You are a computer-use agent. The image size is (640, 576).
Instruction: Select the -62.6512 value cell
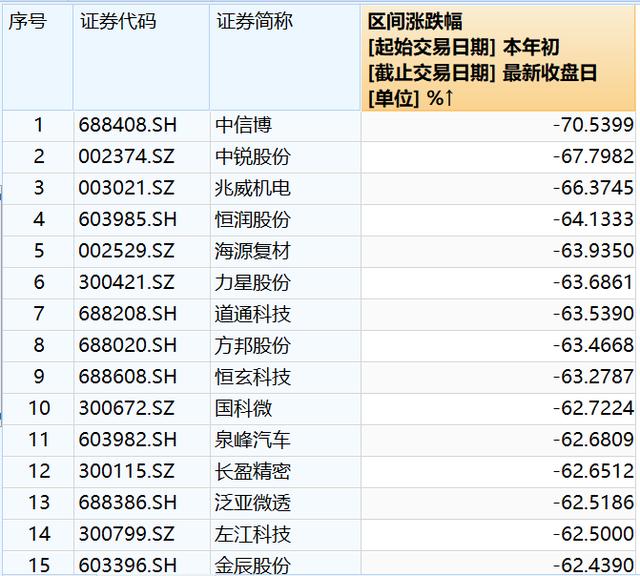pyautogui.click(x=499, y=471)
